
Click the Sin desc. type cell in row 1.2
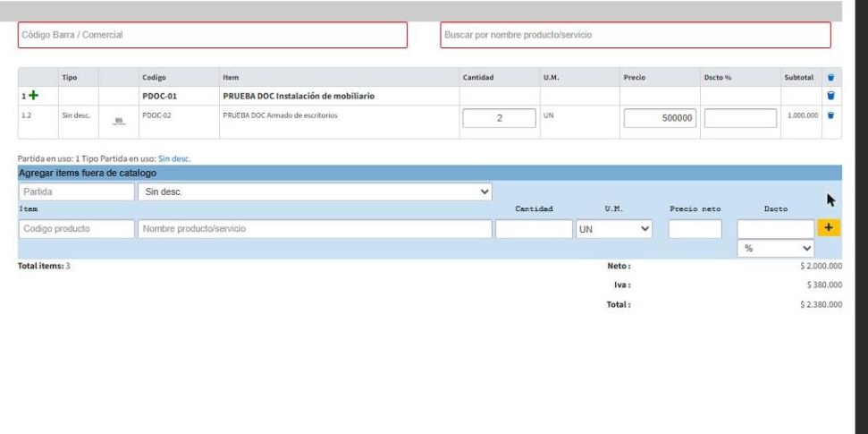(x=76, y=115)
